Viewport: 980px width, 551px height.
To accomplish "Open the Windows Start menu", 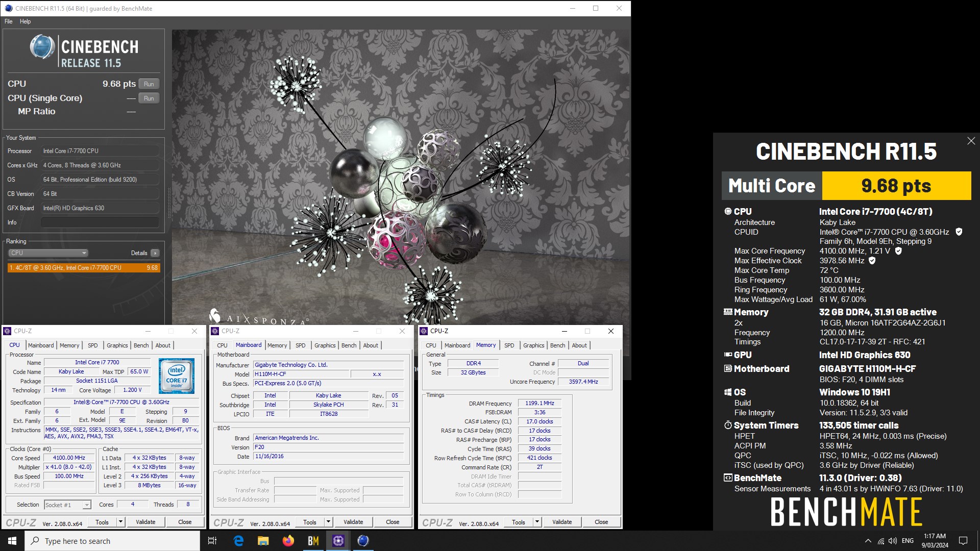I will [12, 541].
